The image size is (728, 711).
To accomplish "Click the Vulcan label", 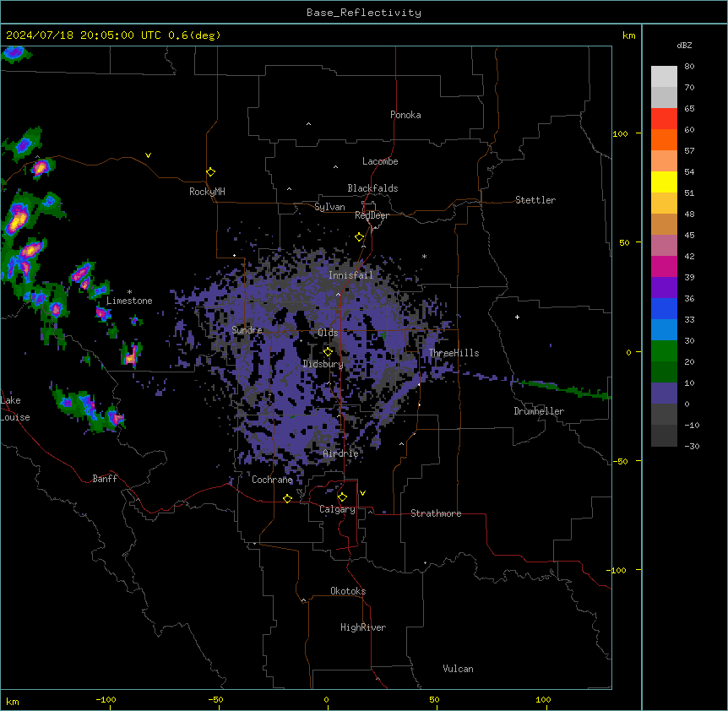I will [x=458, y=669].
